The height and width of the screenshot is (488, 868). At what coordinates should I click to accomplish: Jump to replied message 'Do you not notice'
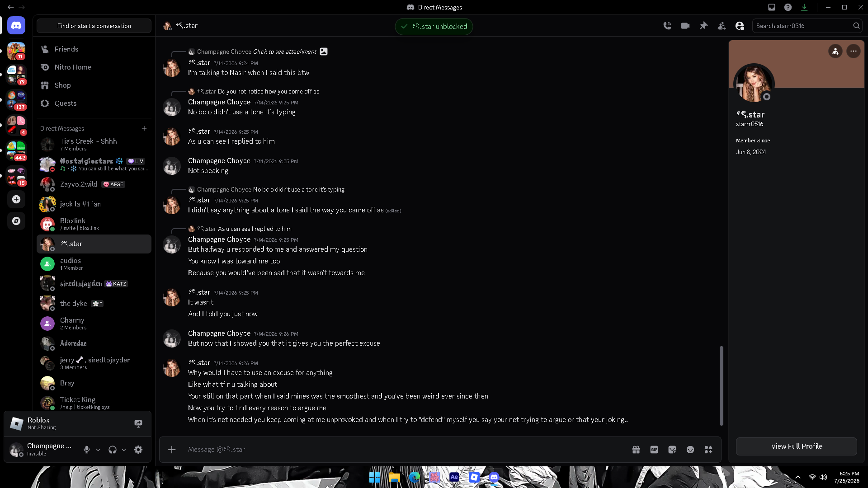tap(269, 91)
